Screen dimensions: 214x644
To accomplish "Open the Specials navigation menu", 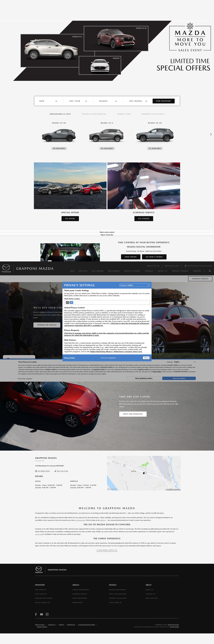I will 83,271.
